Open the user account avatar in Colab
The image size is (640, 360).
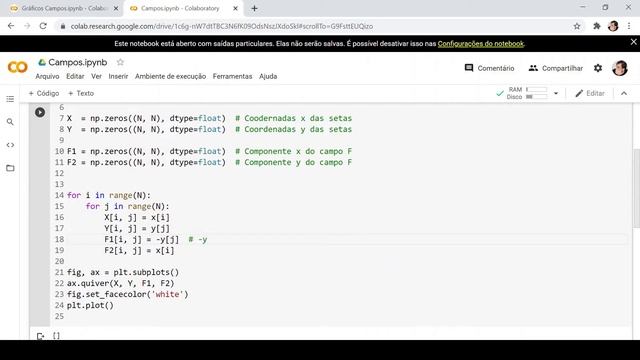[x=620, y=68]
